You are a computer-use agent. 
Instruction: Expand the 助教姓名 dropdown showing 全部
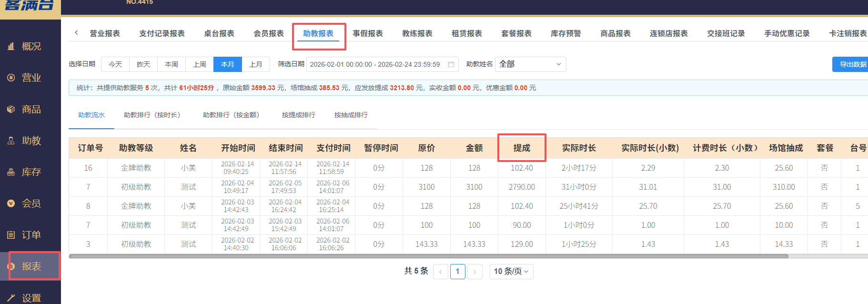[x=530, y=64]
